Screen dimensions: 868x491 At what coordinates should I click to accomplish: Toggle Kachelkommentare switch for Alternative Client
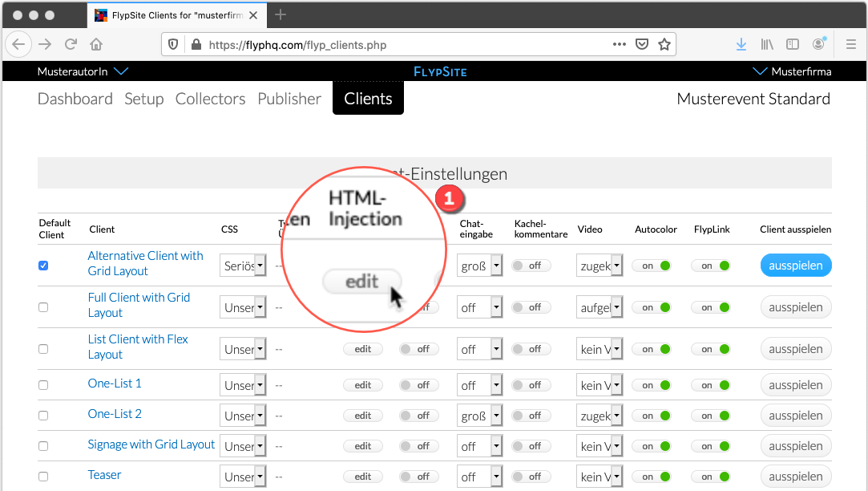coord(531,266)
